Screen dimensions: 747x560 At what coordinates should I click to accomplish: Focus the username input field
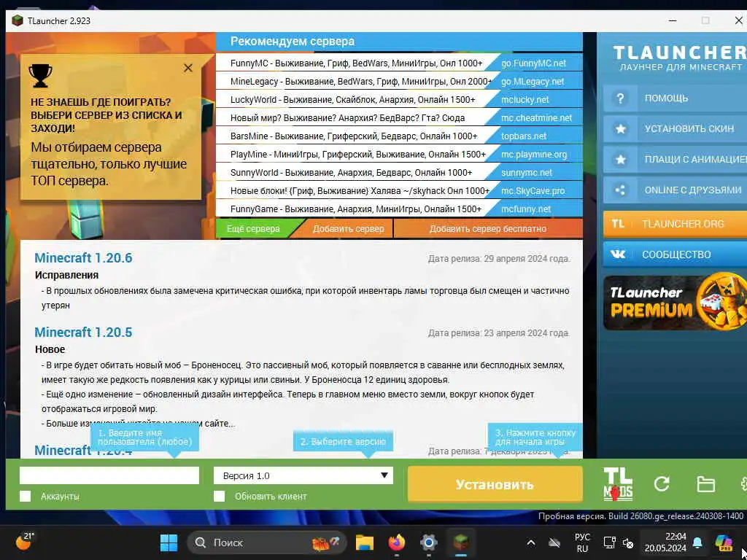coord(109,475)
